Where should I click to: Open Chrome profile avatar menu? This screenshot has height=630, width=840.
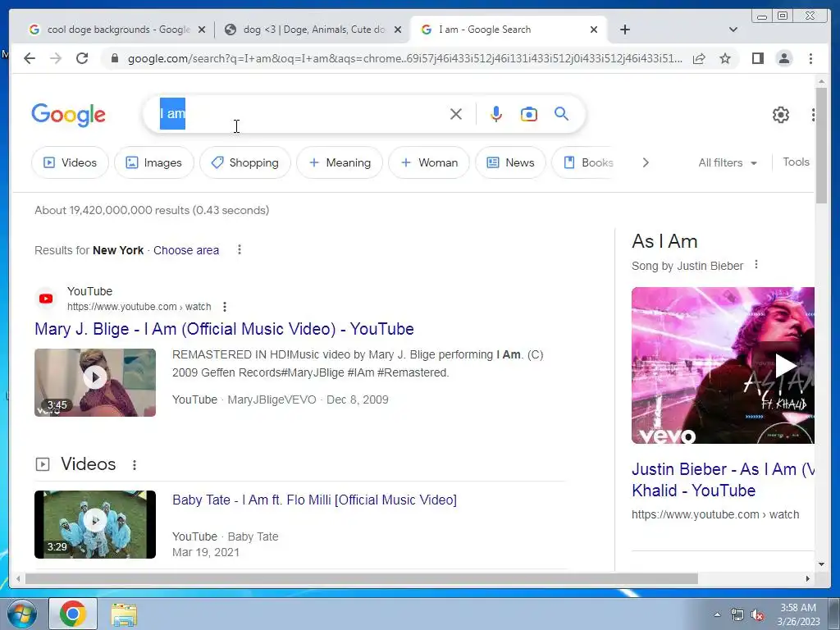[x=784, y=58]
